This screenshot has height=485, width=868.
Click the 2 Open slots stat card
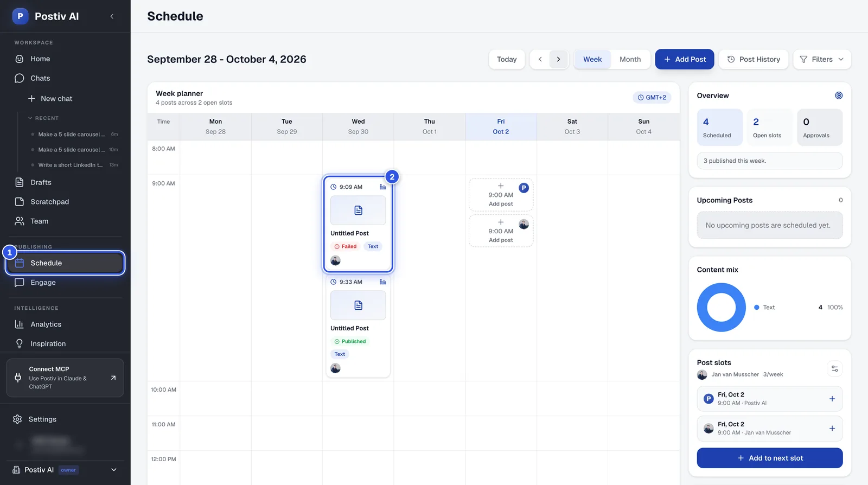(x=770, y=127)
